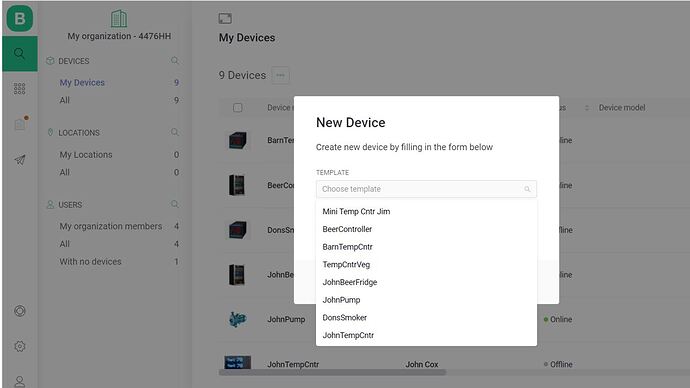
Task: Select TempCntrVeg template option
Action: tap(426, 264)
